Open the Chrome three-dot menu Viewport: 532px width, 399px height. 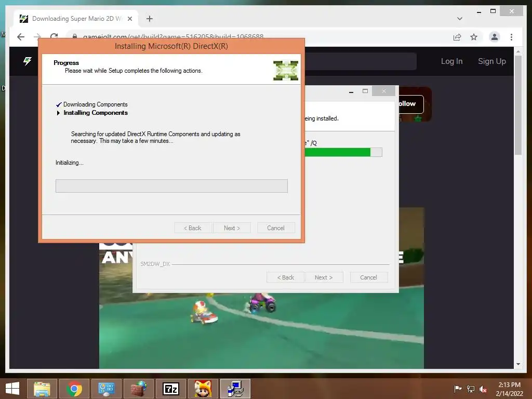511,37
